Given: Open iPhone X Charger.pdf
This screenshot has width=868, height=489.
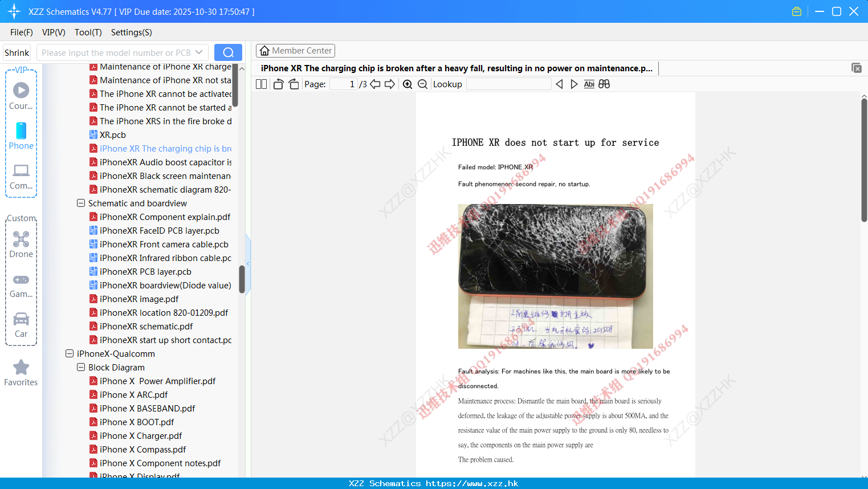Looking at the screenshot, I should (136, 436).
